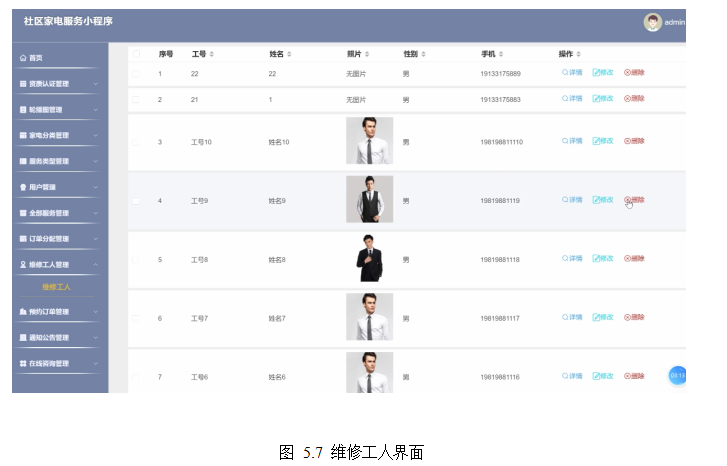Expand 订单分配管理 with its chevron
This screenshot has width=727, height=466.
(96, 239)
